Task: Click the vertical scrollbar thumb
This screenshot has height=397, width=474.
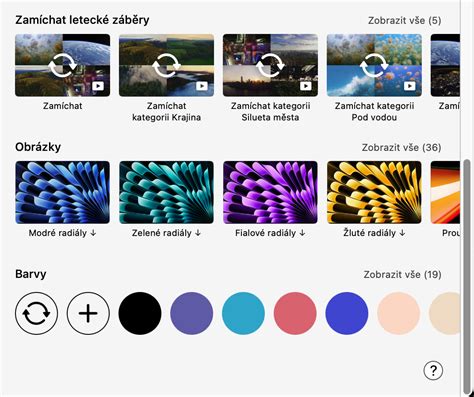Action: click(x=467, y=277)
